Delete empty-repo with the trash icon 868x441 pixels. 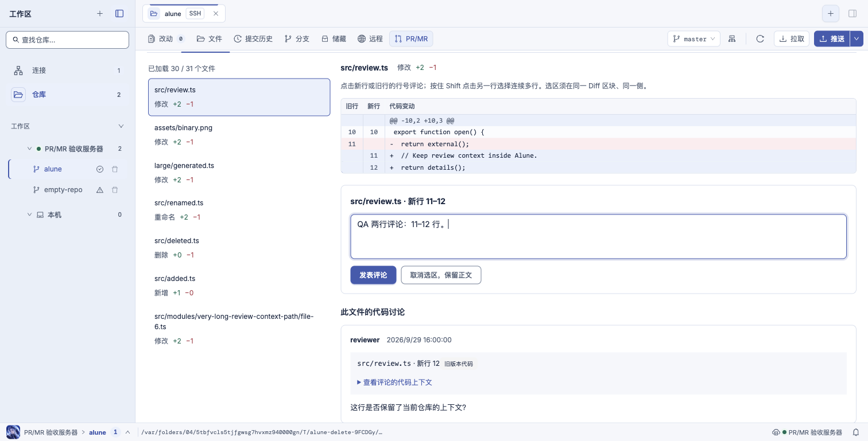(x=115, y=190)
